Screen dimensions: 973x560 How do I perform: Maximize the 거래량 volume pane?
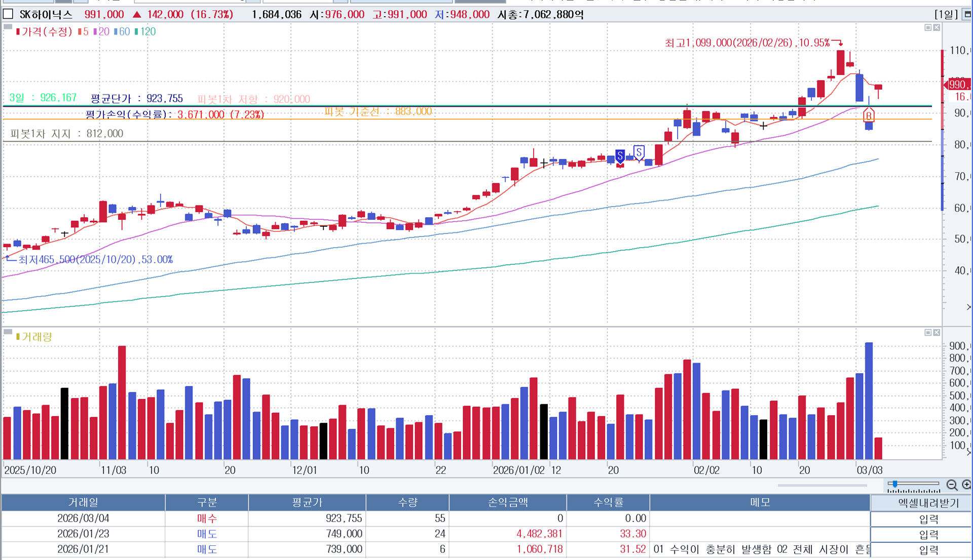928,333
